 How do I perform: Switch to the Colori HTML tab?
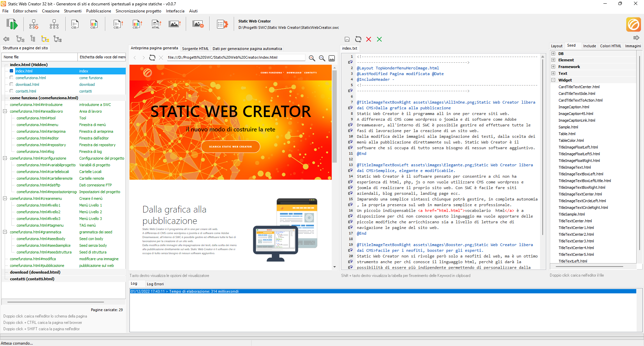point(610,46)
